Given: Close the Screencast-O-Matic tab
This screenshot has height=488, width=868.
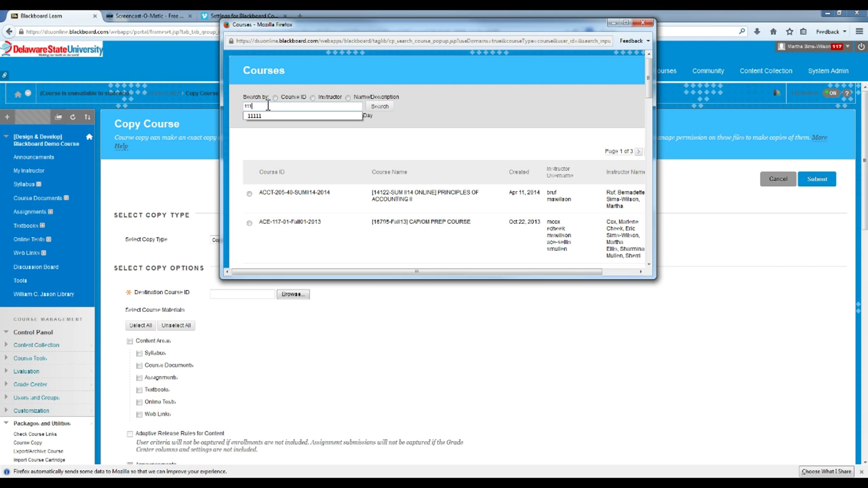Looking at the screenshot, I should 190,16.
